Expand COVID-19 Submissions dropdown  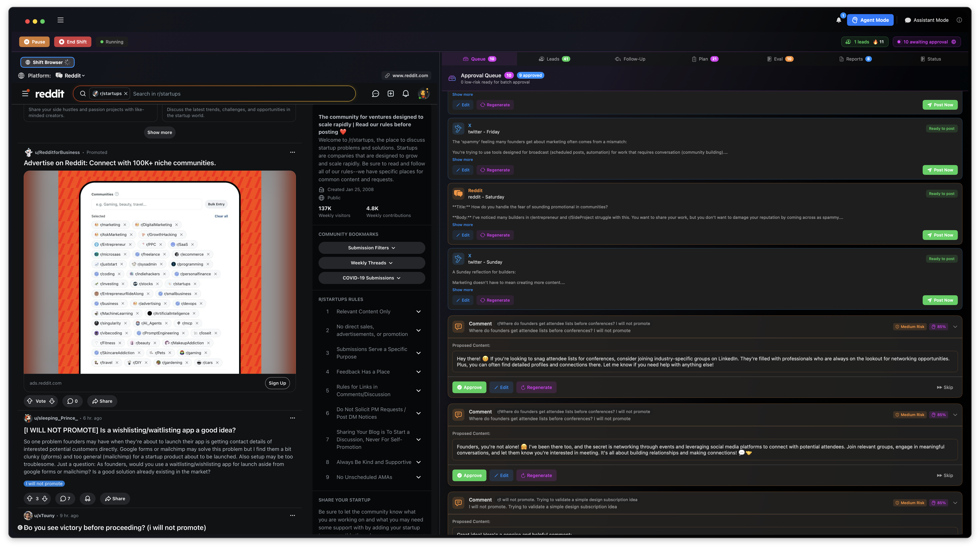click(x=372, y=278)
